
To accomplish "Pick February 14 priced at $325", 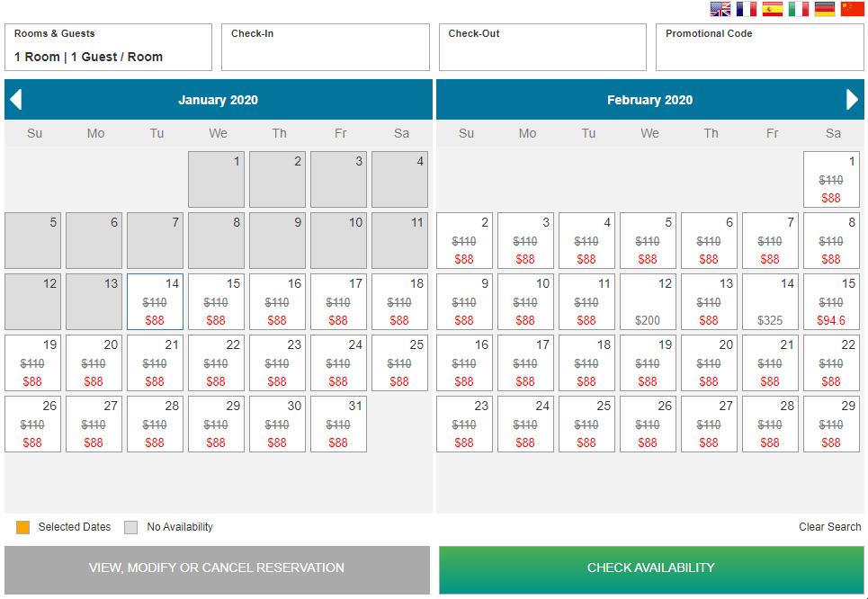I will [770, 302].
